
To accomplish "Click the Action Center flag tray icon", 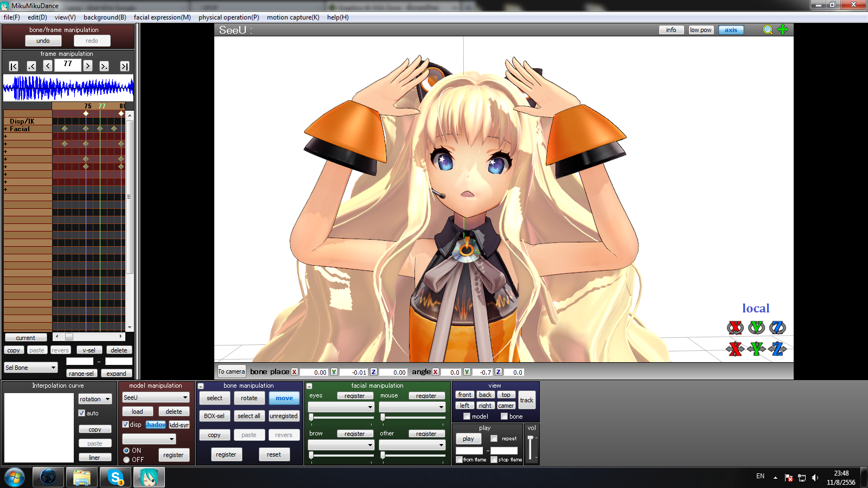I will pyautogui.click(x=789, y=478).
